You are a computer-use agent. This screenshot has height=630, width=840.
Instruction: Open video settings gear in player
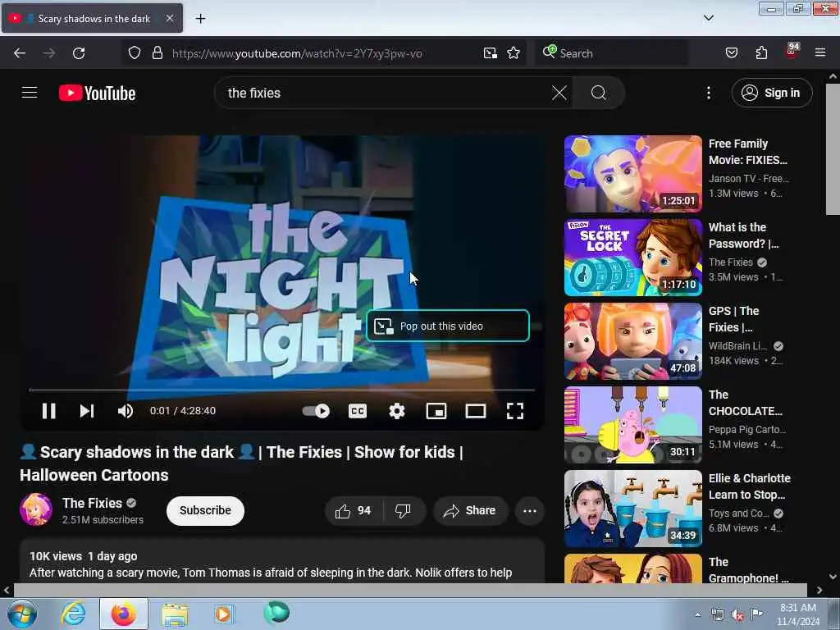tap(396, 411)
